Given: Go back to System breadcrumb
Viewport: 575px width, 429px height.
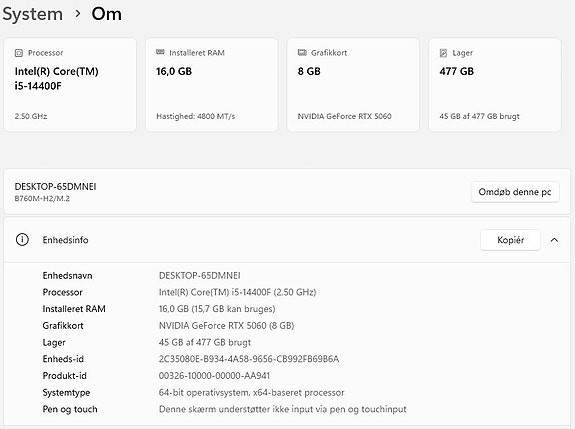Looking at the screenshot, I should (x=33, y=14).
